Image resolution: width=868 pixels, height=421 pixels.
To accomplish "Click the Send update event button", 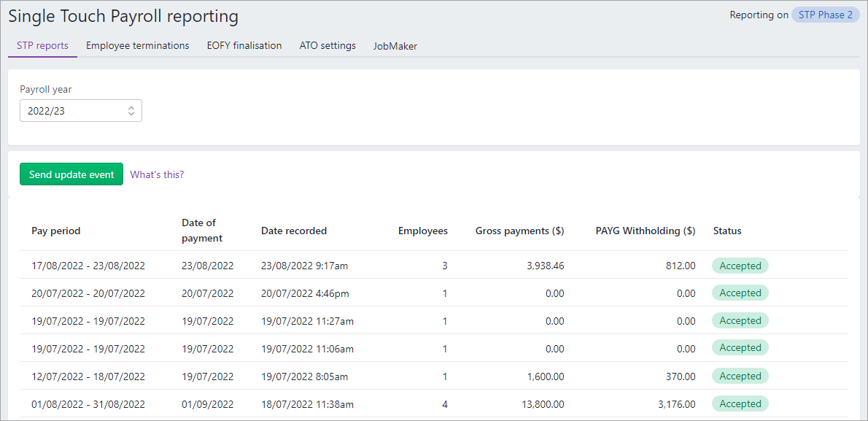I will point(71,174).
